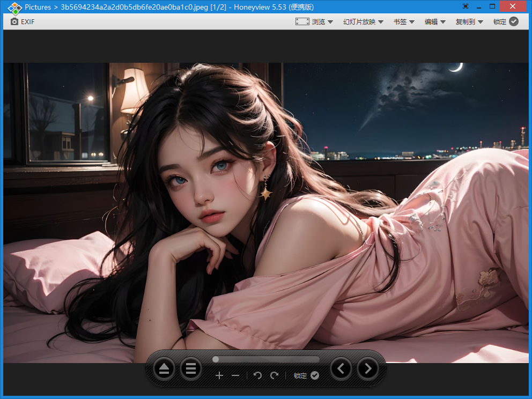532x399 pixels.
Task: Expand the 书签 bookmarks dropdown
Action: pos(403,21)
